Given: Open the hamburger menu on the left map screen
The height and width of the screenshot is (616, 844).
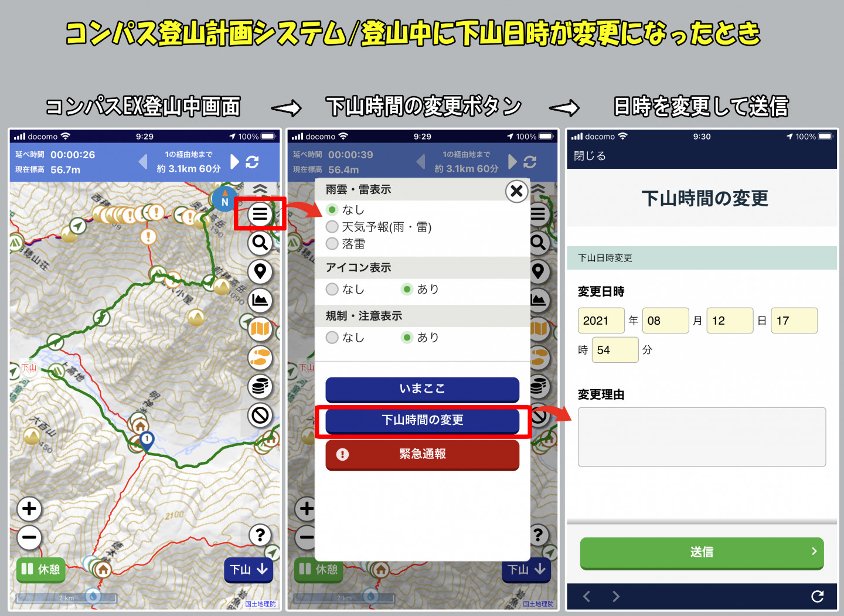Looking at the screenshot, I should [260, 214].
